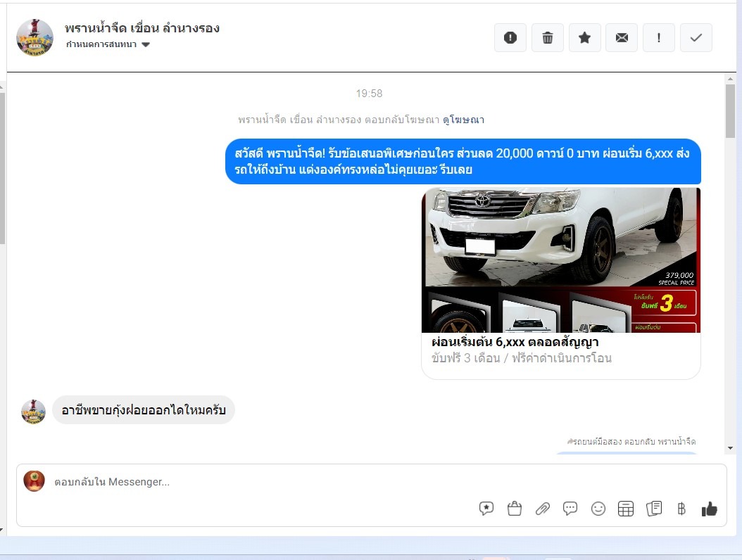Click the exclamation mark priority button
The image size is (742, 560).
(x=659, y=38)
